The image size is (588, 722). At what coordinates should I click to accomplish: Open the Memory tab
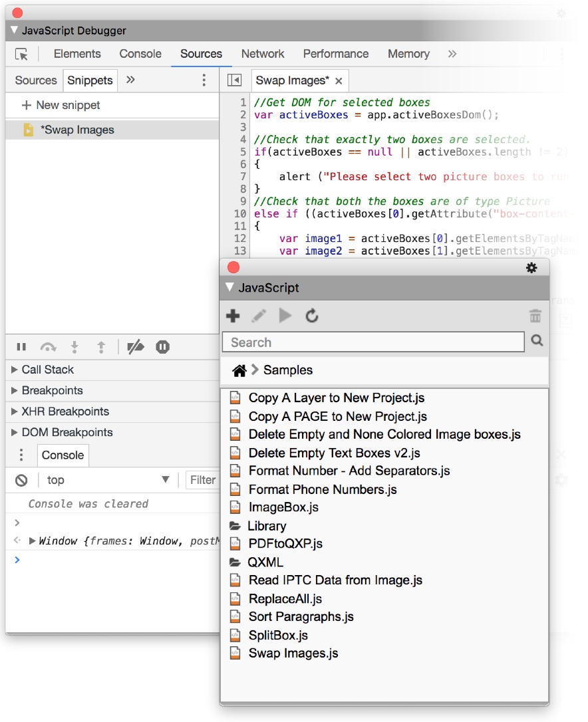pyautogui.click(x=408, y=54)
